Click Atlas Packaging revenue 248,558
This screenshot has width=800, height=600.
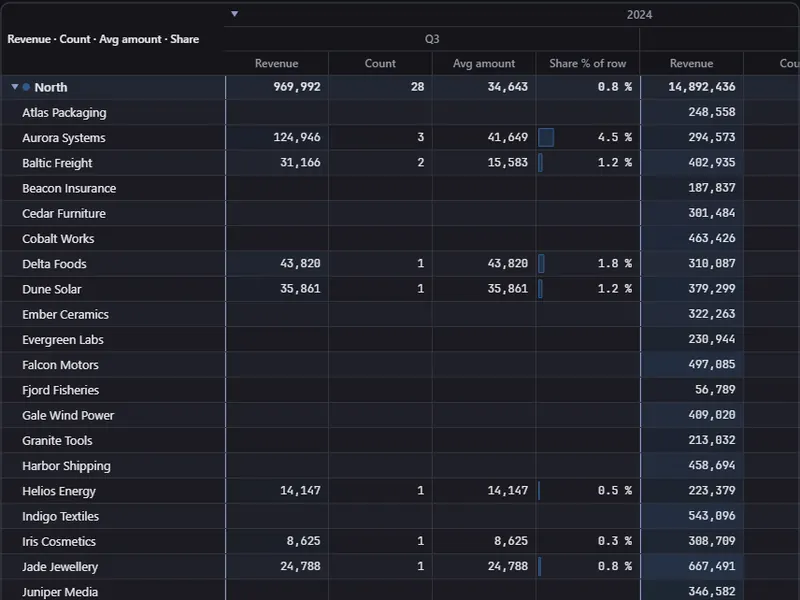tap(712, 112)
